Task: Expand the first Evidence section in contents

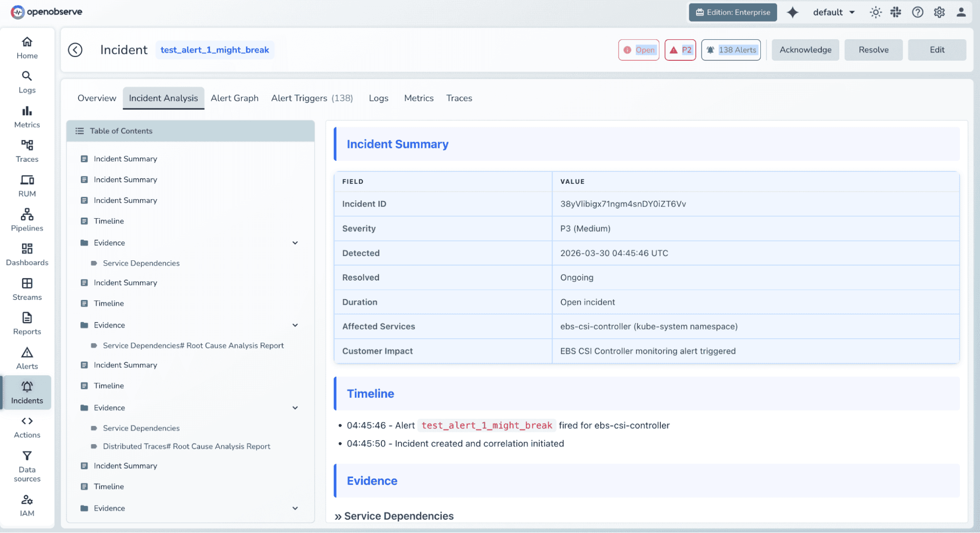Action: (x=295, y=242)
